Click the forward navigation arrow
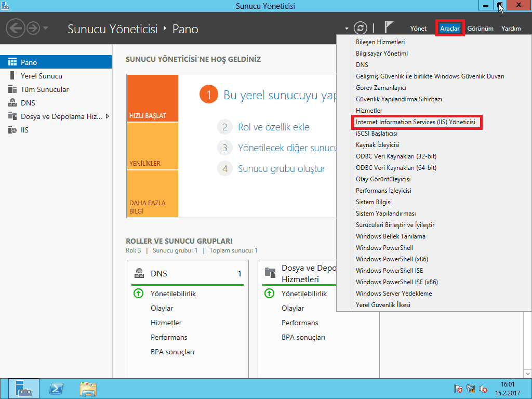The image size is (532, 399). tap(33, 28)
